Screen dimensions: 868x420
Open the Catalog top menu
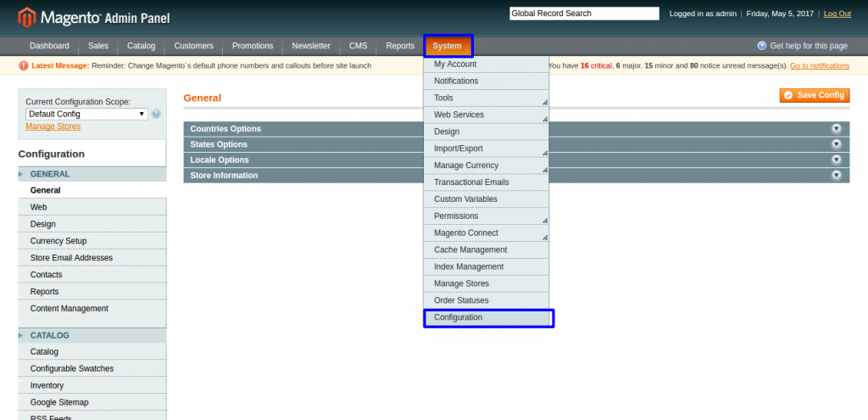coord(142,46)
